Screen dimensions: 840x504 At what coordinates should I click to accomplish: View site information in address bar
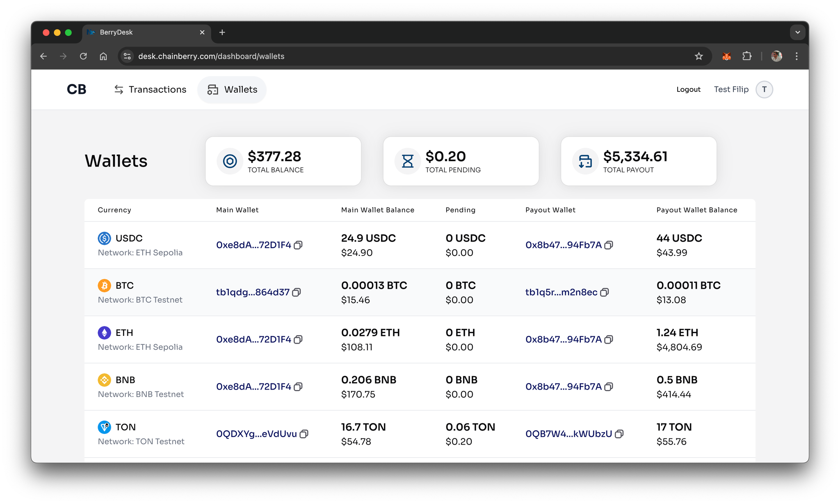tap(128, 56)
